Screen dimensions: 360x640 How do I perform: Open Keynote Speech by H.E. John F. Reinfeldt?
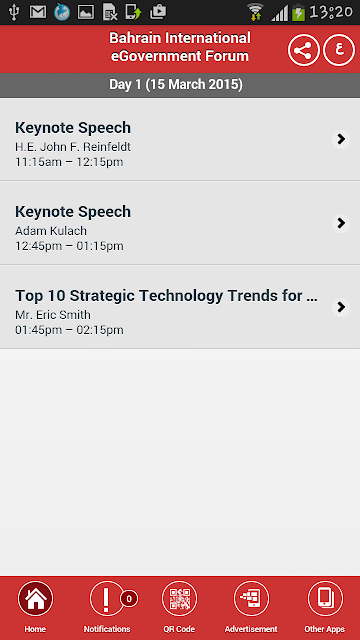coord(180,140)
